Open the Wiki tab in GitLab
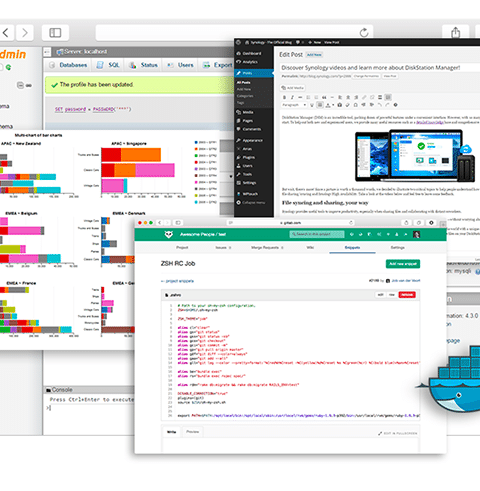 310,247
